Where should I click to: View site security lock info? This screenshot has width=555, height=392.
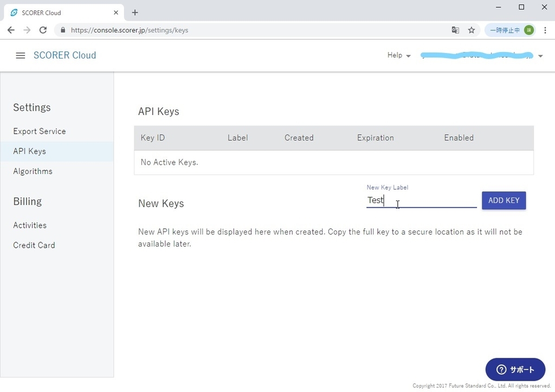[63, 30]
